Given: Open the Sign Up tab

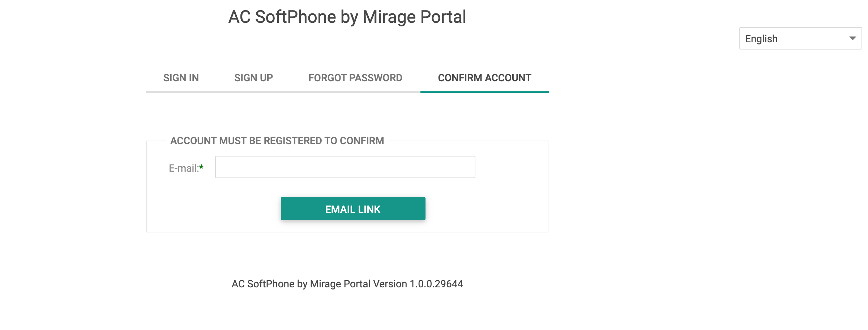Looking at the screenshot, I should tap(253, 78).
